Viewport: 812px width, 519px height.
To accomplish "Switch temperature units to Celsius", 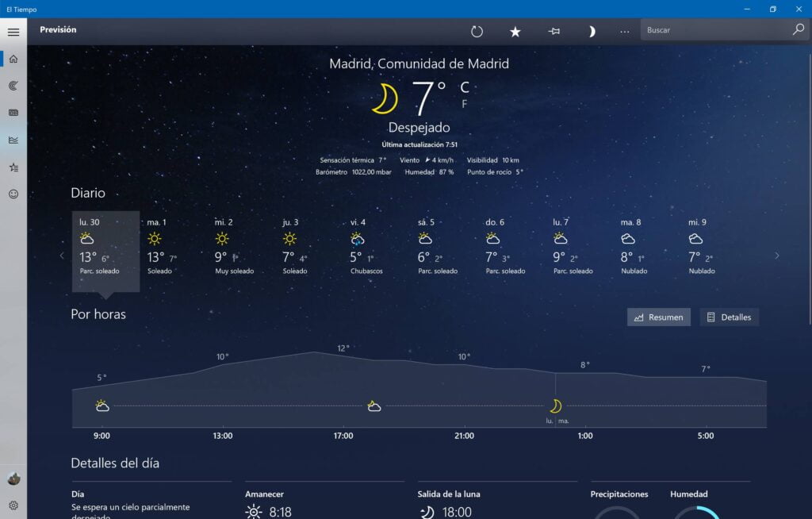I will pyautogui.click(x=465, y=86).
